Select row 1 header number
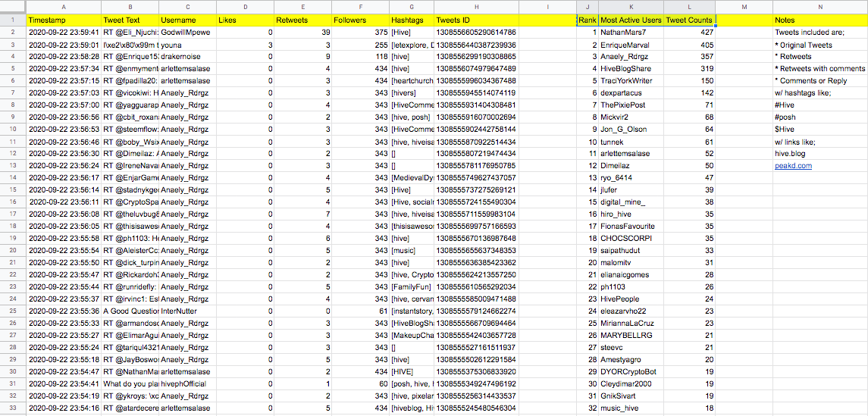Image resolution: width=868 pixels, height=416 pixels. click(x=13, y=20)
